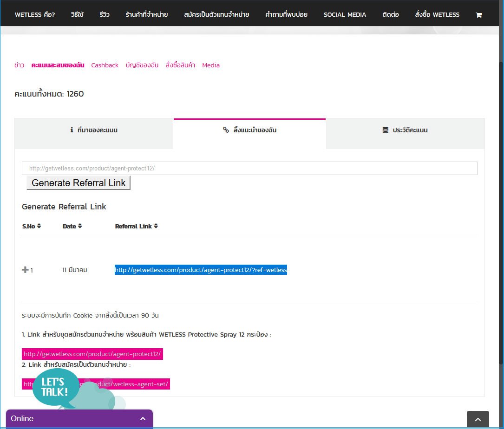504x429 pixels.
Task: Open WETLESS คือ? menu item
Action: [35, 15]
